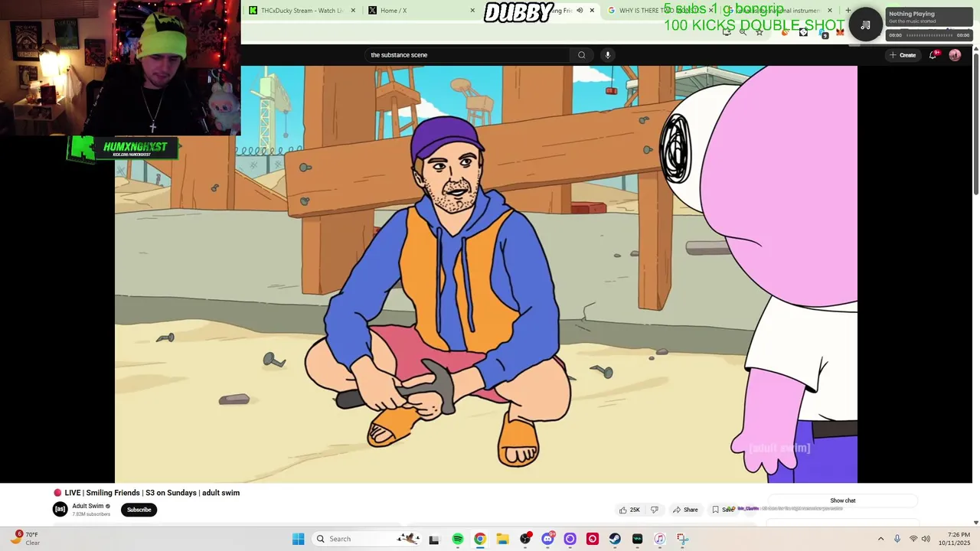Click the zoom magnifier in the address bar
The width and height of the screenshot is (980, 551).
pyautogui.click(x=743, y=32)
